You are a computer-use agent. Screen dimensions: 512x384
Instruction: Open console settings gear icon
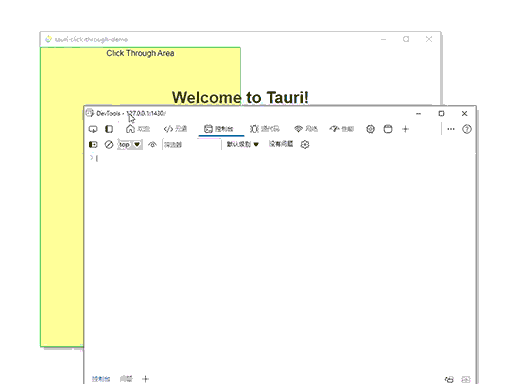pyautogui.click(x=305, y=144)
